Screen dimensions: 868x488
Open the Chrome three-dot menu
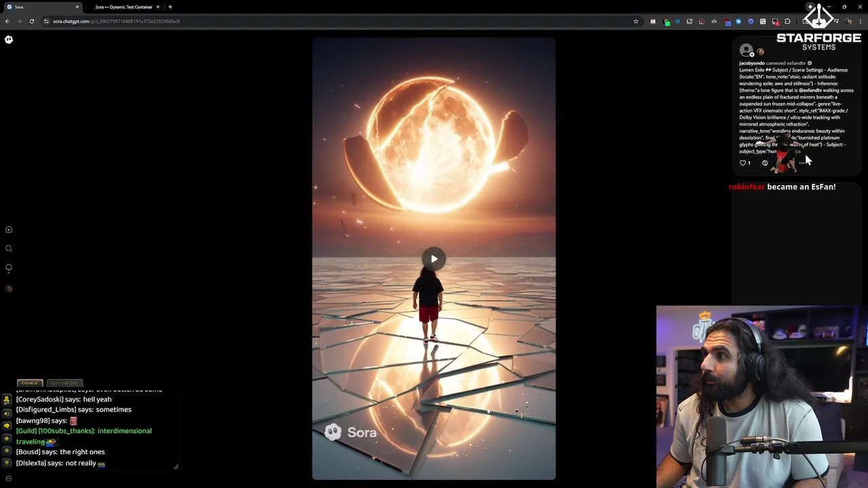coord(860,21)
